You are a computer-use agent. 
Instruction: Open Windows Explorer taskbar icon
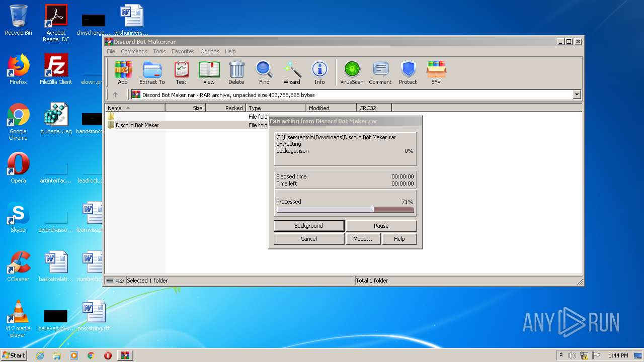(x=57, y=355)
